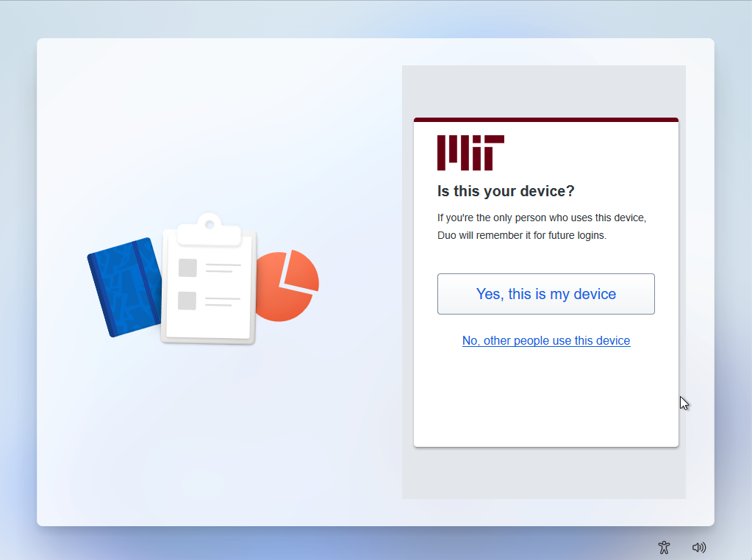Screen dimensions: 752x560
Task: Choose "No, other people use this device" link
Action: 545,340
